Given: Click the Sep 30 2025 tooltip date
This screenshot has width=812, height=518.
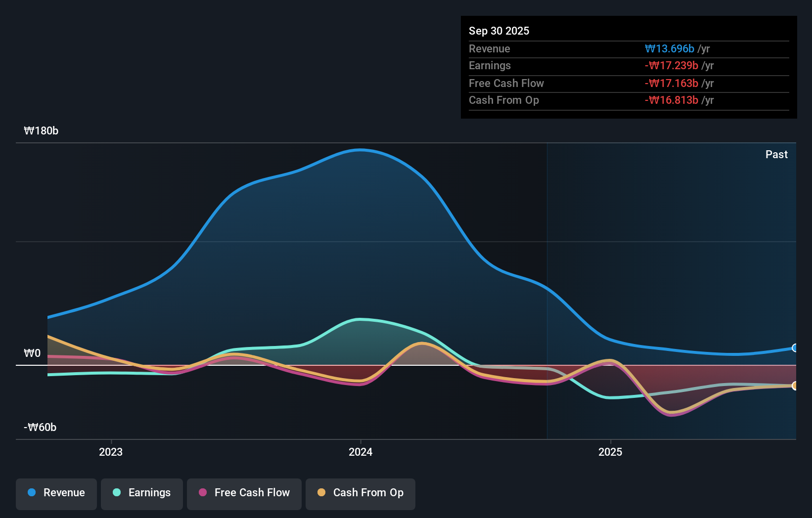Looking at the screenshot, I should [x=499, y=31].
